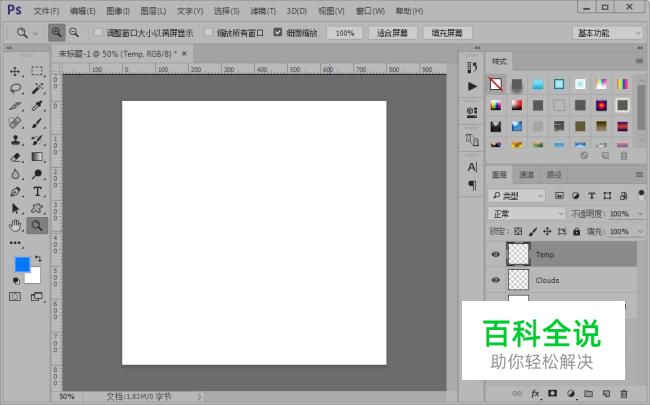Open the File menu

[46, 11]
